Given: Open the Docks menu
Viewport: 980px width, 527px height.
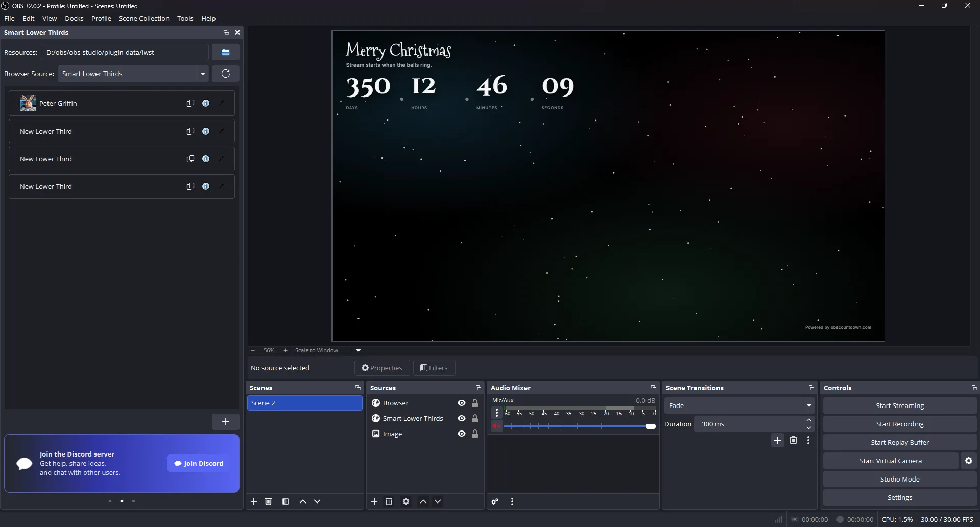Looking at the screenshot, I should coord(74,18).
